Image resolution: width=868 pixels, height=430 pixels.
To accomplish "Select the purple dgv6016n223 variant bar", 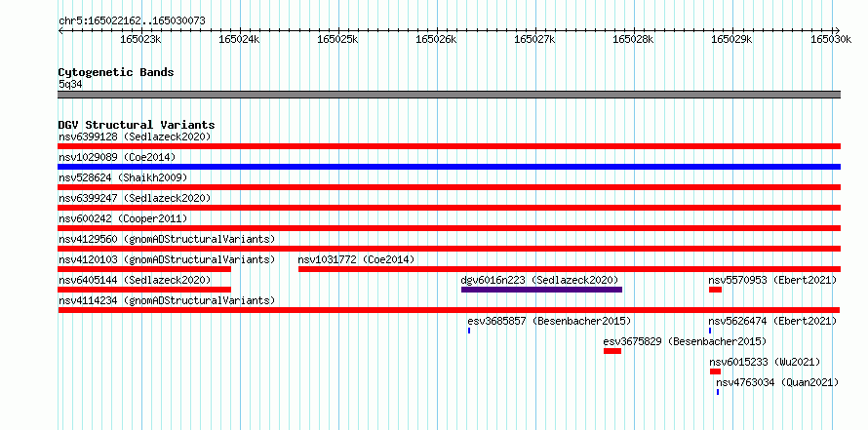I will coord(541,290).
